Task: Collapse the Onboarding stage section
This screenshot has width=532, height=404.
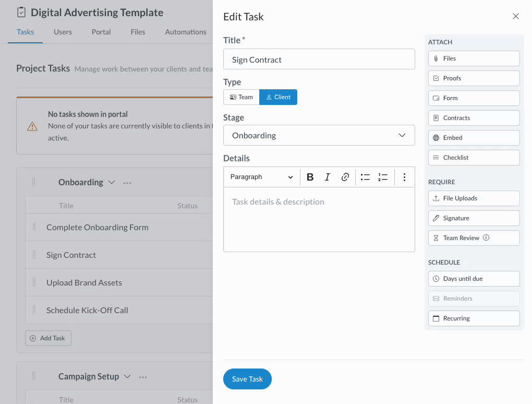Action: pyautogui.click(x=111, y=182)
